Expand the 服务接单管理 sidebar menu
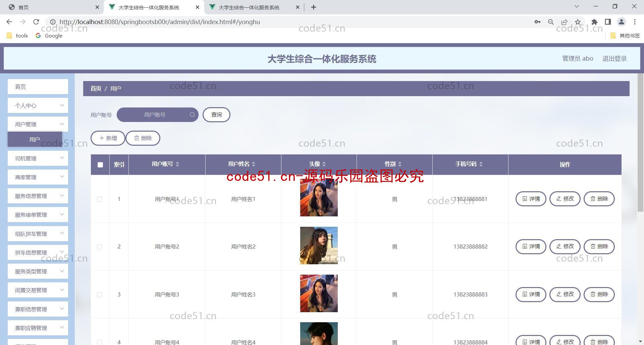 (38, 215)
